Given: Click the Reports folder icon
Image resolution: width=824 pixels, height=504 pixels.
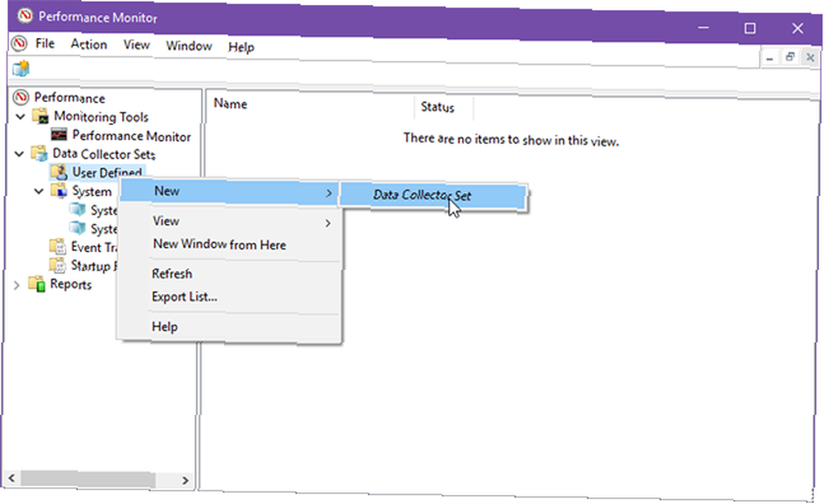Looking at the screenshot, I should click(37, 283).
